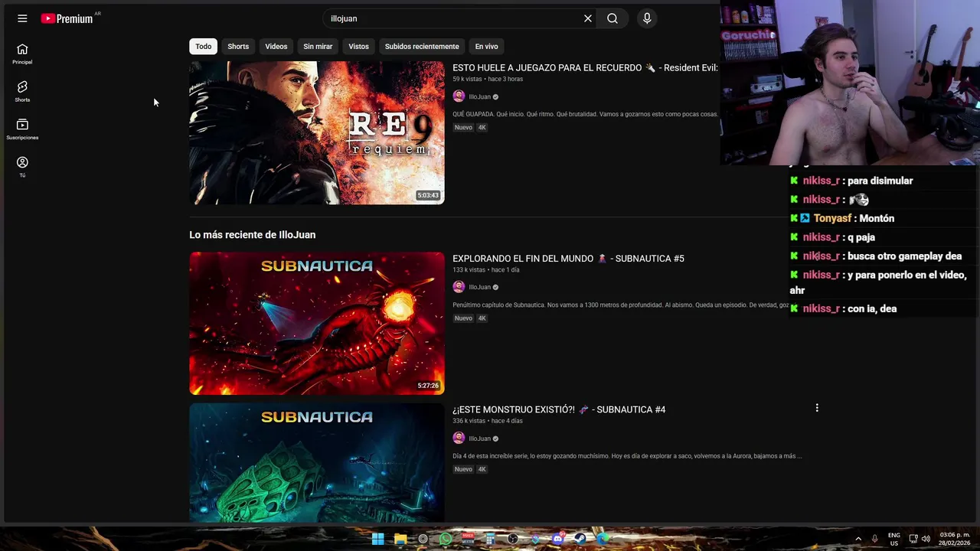Go to Principal home in sidebar
Screen dimensions: 980x551
22,54
